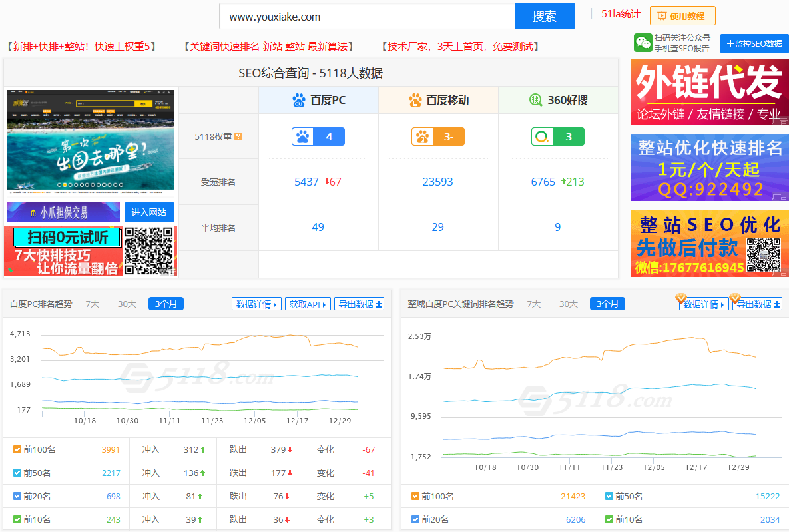The image size is (789, 532).
Task: Open the 外链代发 banner ad
Action: (x=710, y=92)
